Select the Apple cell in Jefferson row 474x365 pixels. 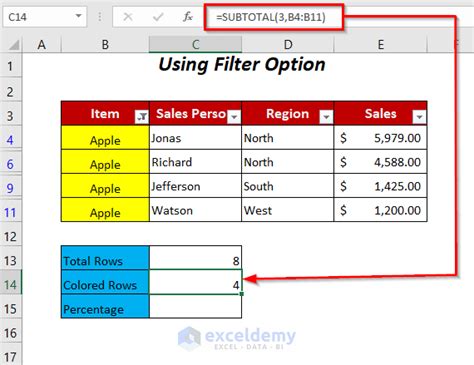tap(105, 186)
